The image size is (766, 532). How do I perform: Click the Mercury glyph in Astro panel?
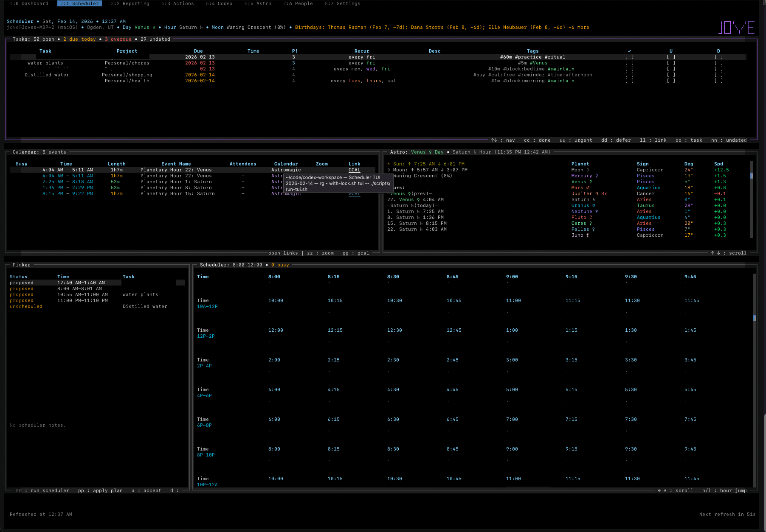coord(597,176)
